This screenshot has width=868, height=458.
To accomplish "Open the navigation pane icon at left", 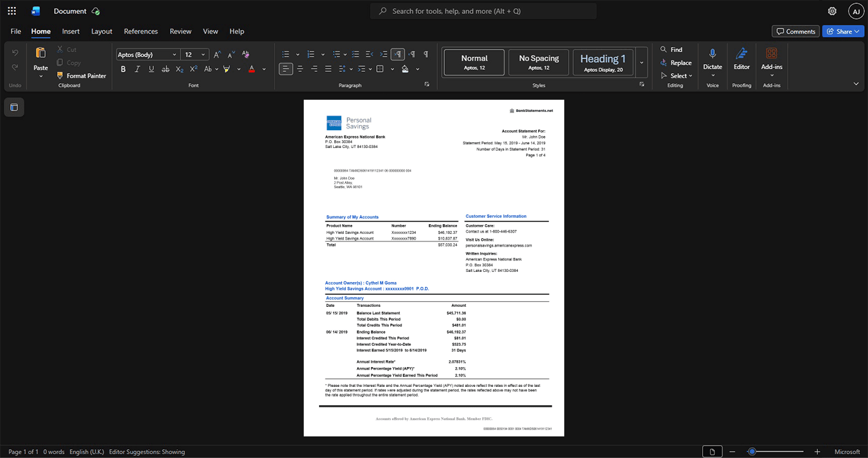I will (x=14, y=107).
